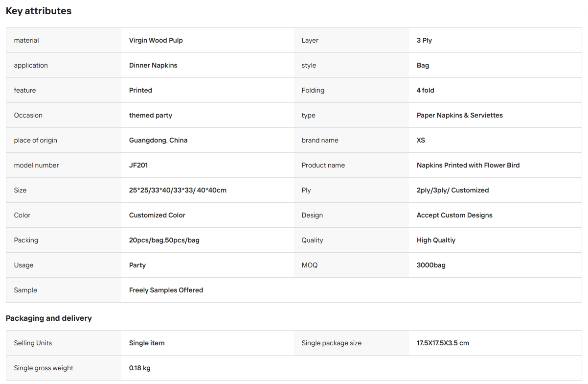This screenshot has width=588, height=384.
Task: Select the 3 Ply layer value
Action: click(x=424, y=40)
